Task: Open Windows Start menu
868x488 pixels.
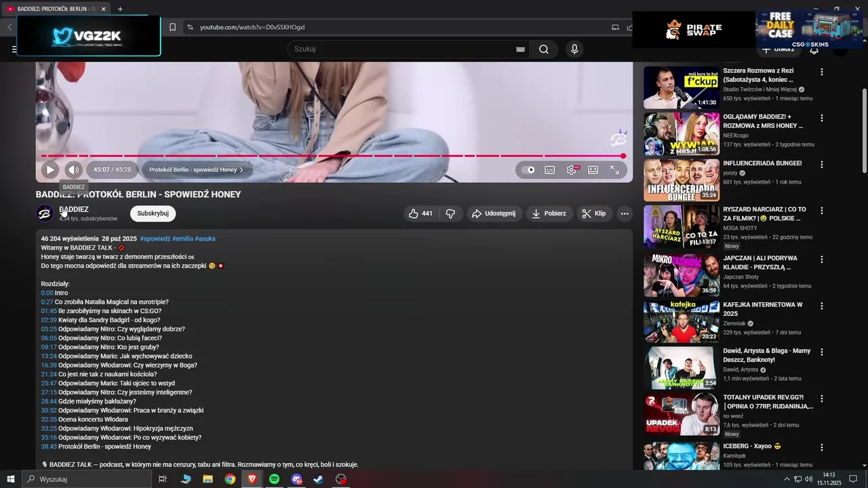Action: point(11,479)
